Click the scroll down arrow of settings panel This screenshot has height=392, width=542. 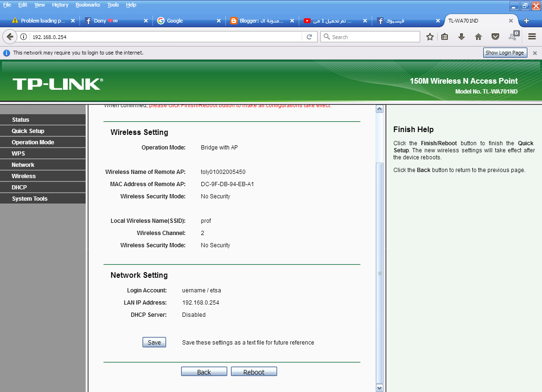click(x=380, y=388)
